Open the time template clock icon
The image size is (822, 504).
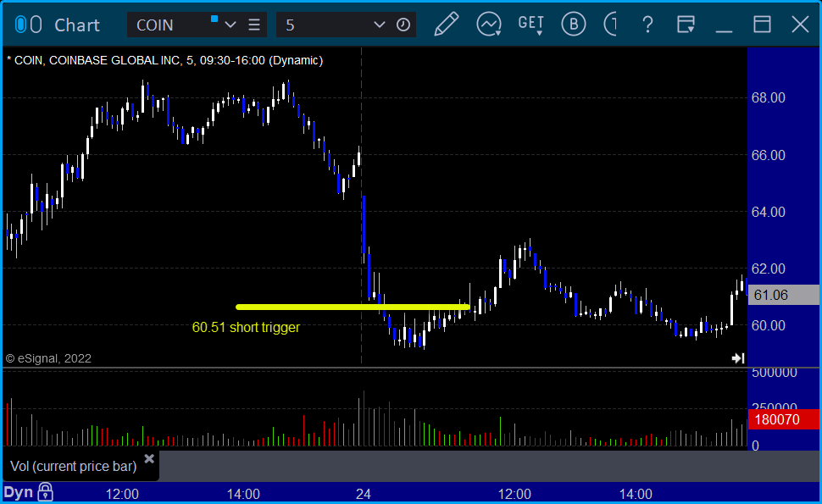pos(403,25)
